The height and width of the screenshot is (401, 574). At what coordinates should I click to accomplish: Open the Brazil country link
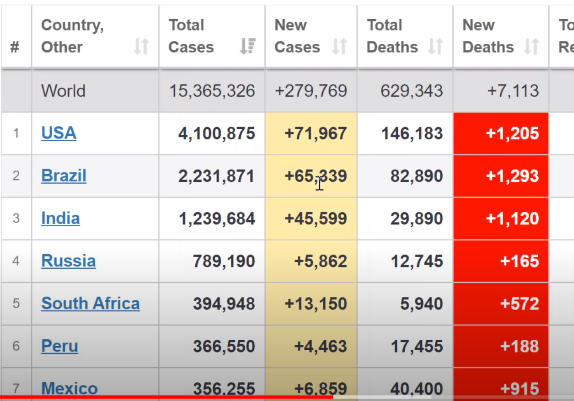coord(64,176)
